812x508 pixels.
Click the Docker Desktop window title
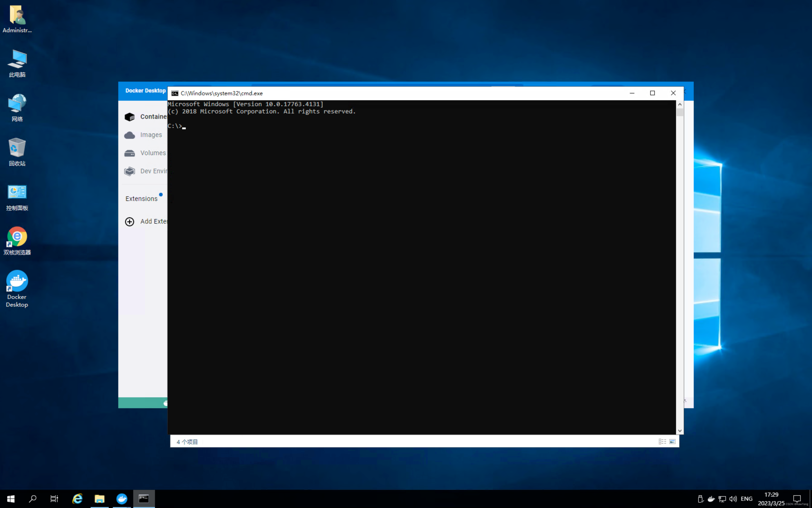tap(146, 91)
